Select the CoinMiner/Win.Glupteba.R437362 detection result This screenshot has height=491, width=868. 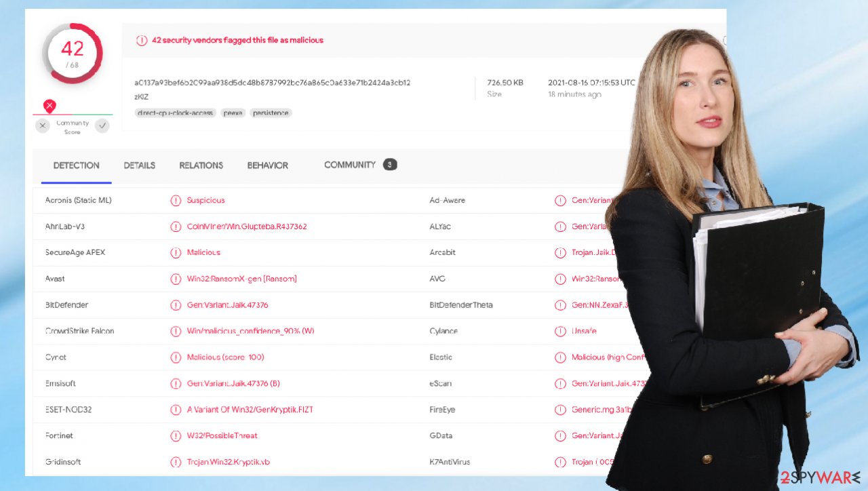click(247, 227)
